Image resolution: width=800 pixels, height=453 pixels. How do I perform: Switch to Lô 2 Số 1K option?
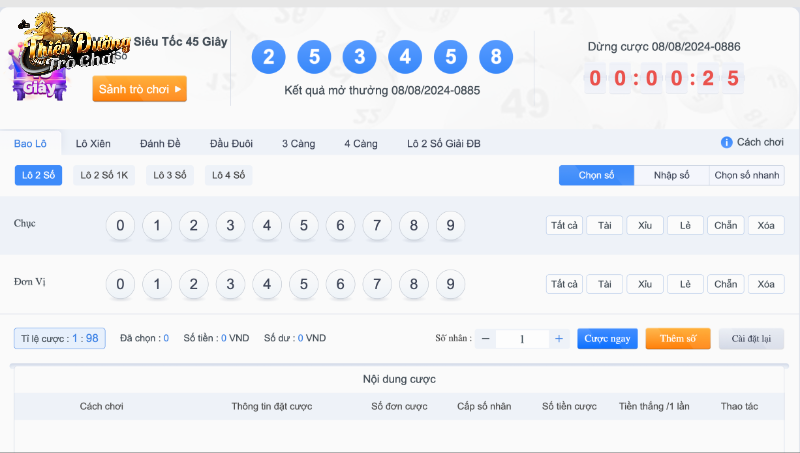pos(104,175)
